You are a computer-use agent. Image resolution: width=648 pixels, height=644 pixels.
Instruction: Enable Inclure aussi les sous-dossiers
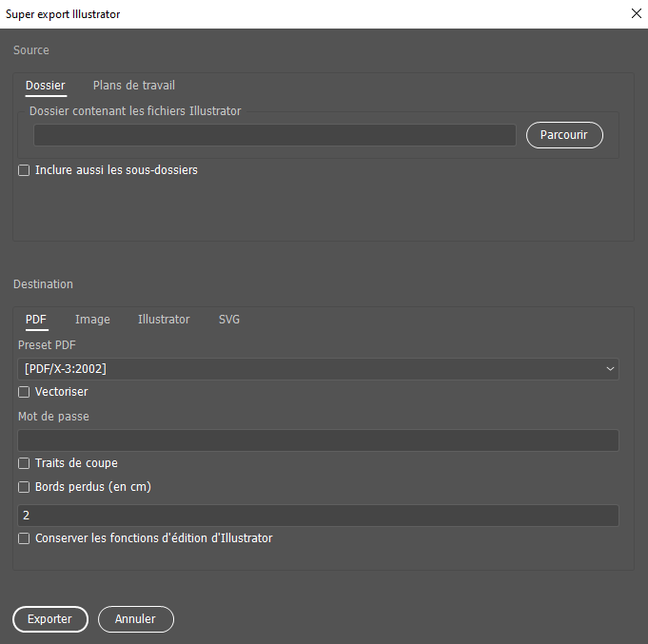click(x=24, y=170)
